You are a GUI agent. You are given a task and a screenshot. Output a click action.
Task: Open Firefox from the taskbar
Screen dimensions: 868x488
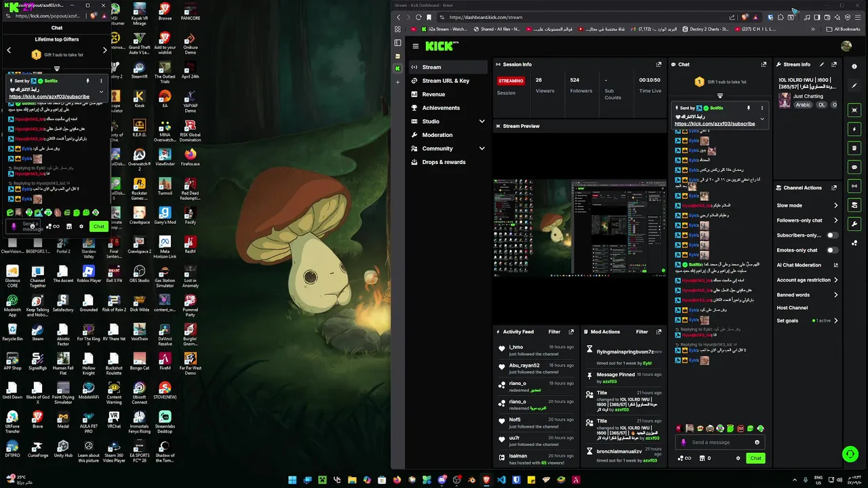pyautogui.click(x=397, y=480)
